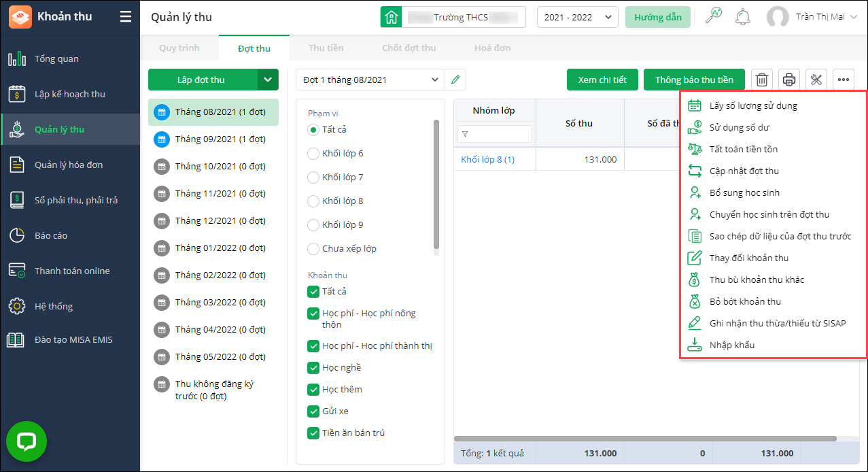Click the Xem chi tiết button
868x472 pixels.
click(602, 80)
